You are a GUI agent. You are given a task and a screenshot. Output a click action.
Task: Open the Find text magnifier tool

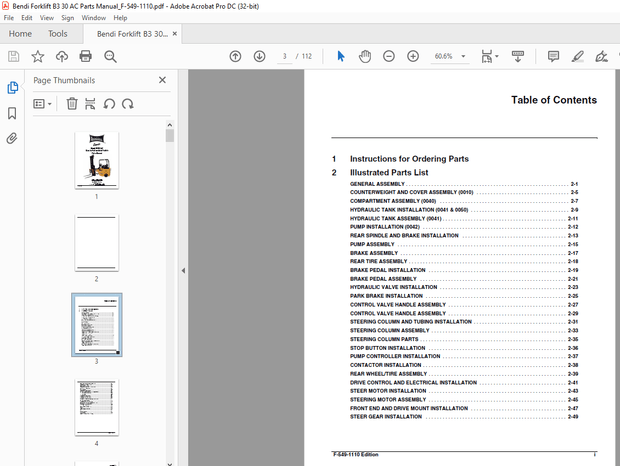pos(110,57)
